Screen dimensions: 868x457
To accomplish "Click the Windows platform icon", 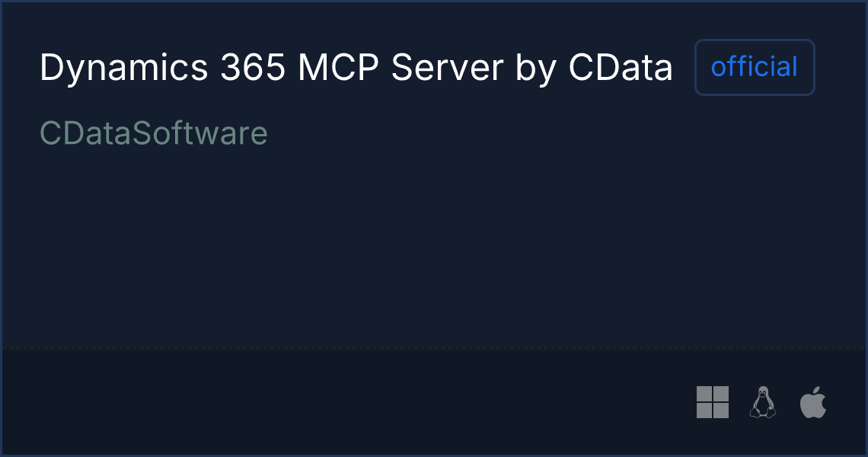I will (x=713, y=402).
